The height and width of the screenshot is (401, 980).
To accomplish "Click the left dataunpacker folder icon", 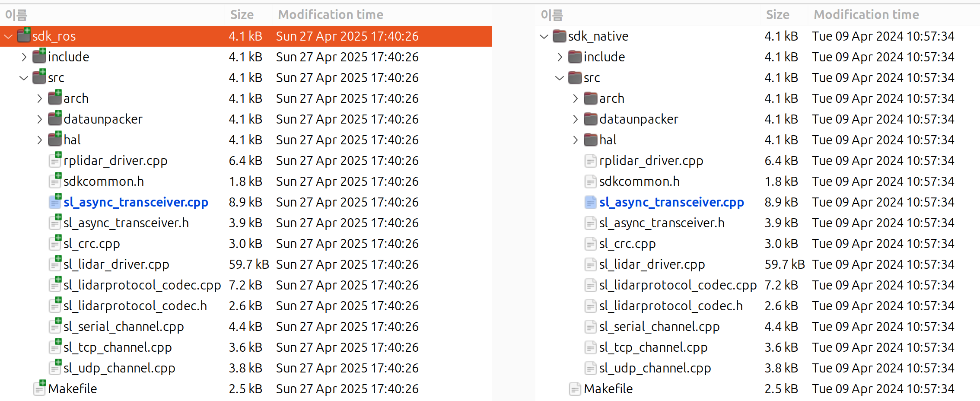I will pyautogui.click(x=55, y=119).
